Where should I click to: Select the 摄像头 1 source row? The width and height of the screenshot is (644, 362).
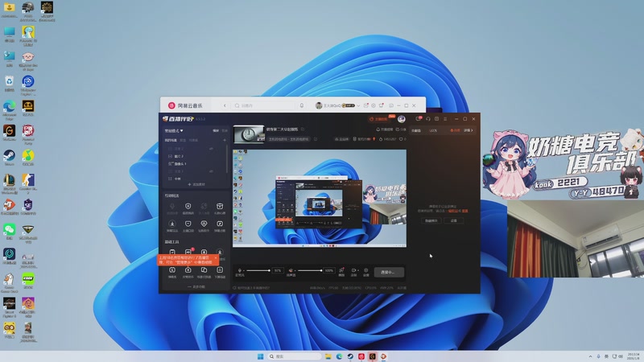click(196, 164)
